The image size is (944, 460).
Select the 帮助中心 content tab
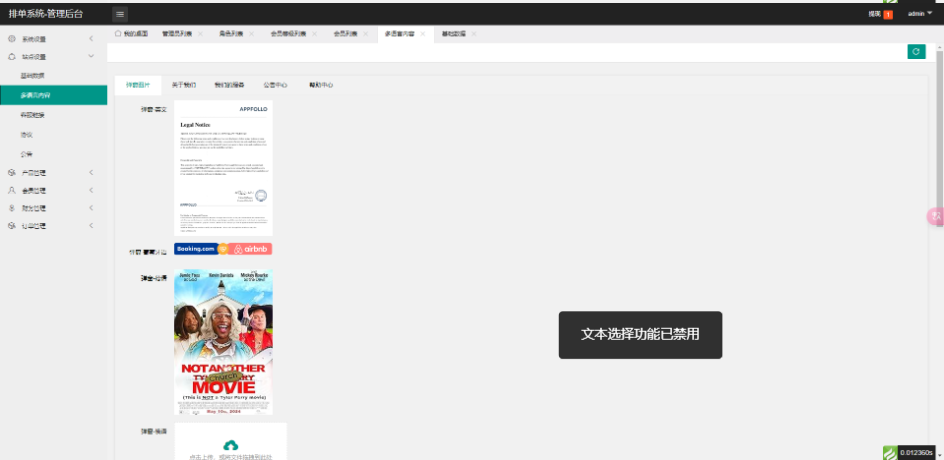[321, 85]
